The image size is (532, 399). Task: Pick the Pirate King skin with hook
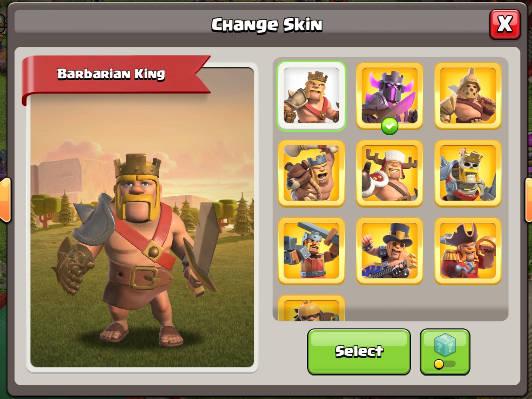coord(468,251)
